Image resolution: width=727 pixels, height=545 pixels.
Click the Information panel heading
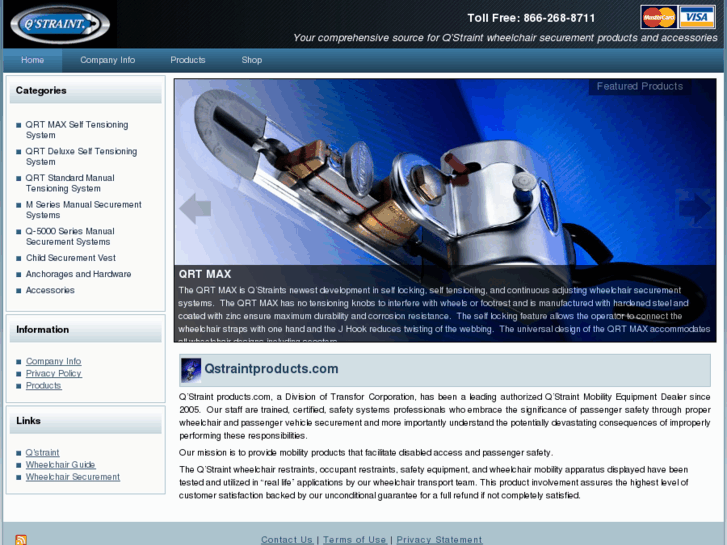pos(43,330)
